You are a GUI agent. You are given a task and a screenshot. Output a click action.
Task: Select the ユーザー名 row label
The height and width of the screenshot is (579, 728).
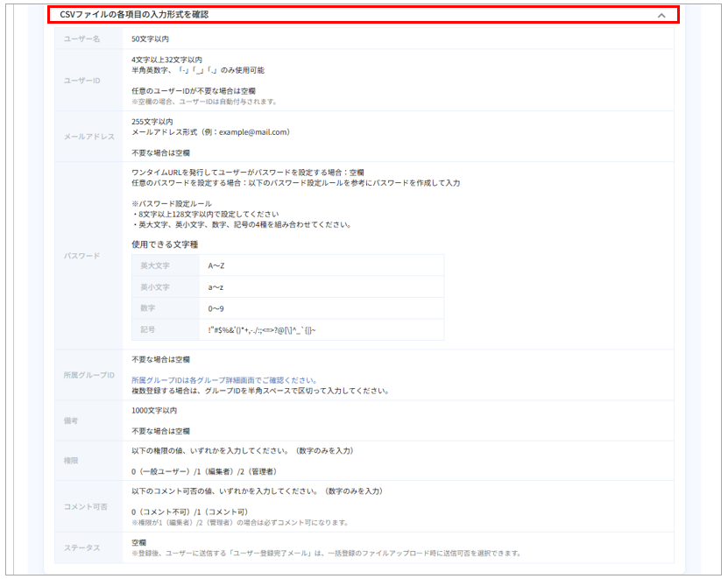tap(83, 39)
